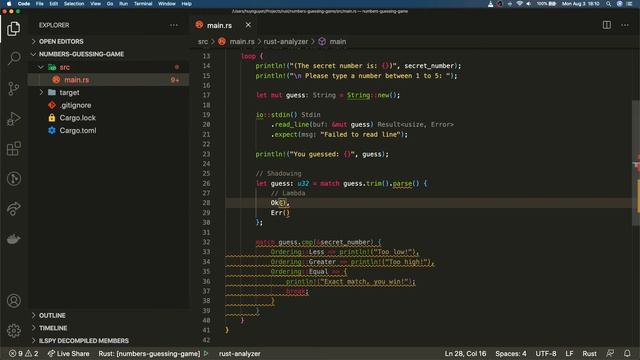This screenshot has width=640, height=360.
Task: Open the View menu
Action: pyautogui.click(x=96, y=4)
